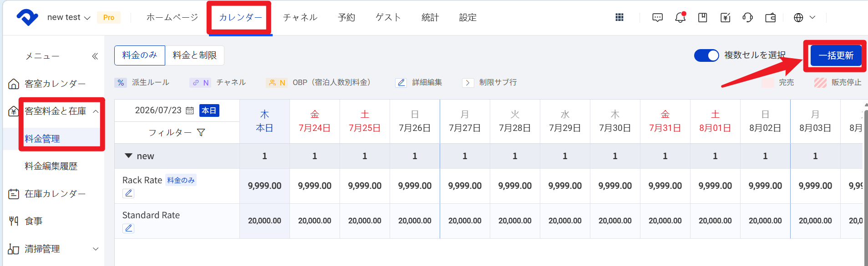Image resolution: width=868 pixels, height=266 pixels.
Task: Click the 在庫カレンダー calendar icon
Action: click(14, 194)
